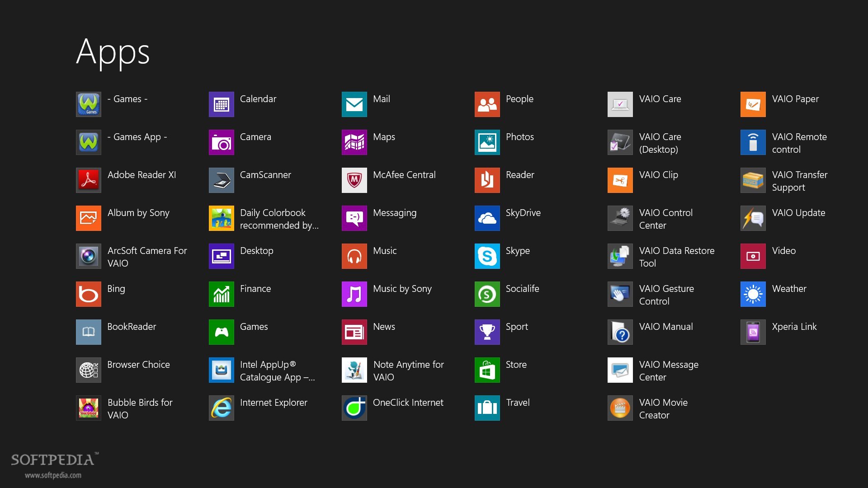Open the ArcSoft Camera For VAIO icon
The width and height of the screenshot is (868, 488).
(x=89, y=256)
